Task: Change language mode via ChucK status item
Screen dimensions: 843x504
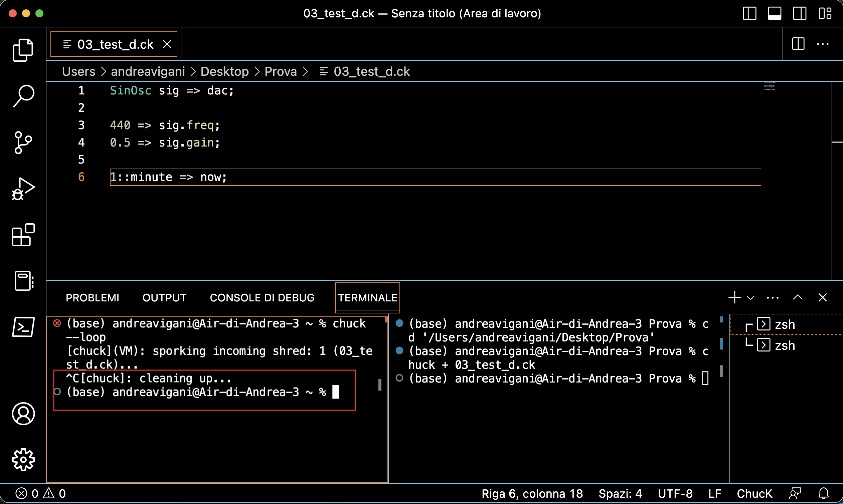Action: [754, 493]
